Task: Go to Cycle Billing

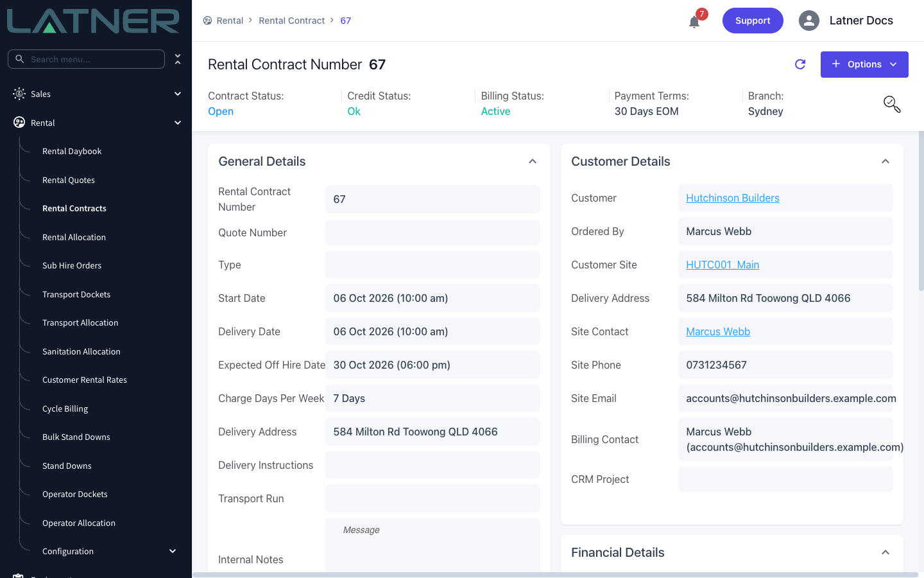Action: [65, 409]
